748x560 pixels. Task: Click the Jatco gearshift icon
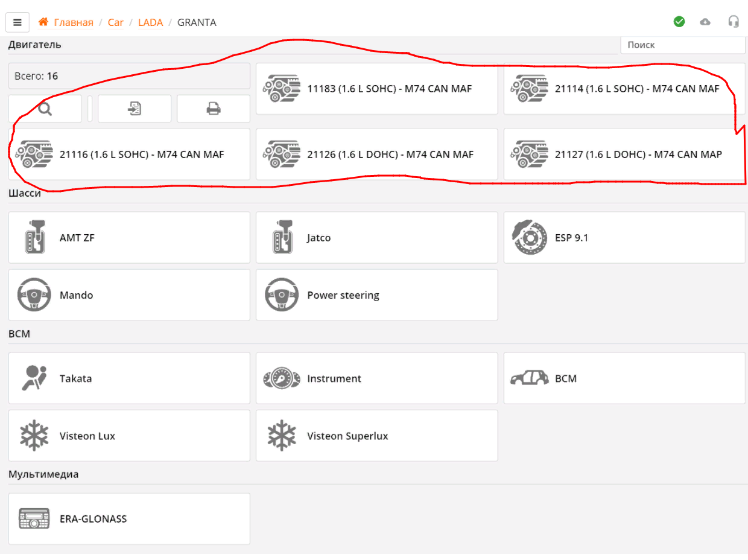[282, 237]
